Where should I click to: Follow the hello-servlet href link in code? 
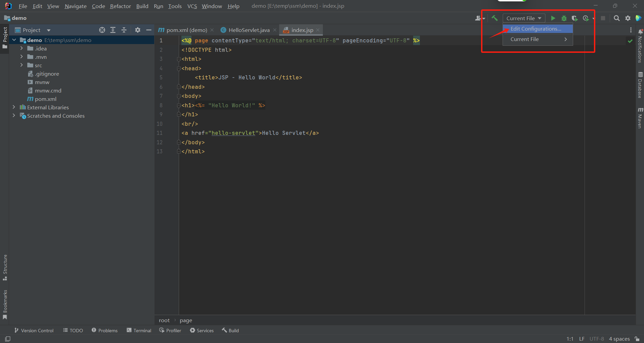coord(233,133)
